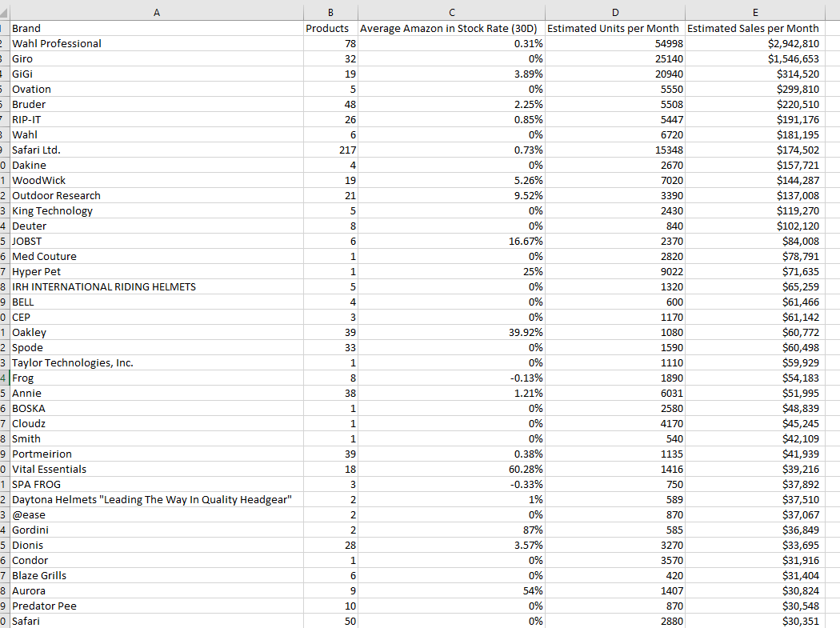Select the Hyper Pet brand cell
This screenshot has width=840, height=628.
click(157, 272)
